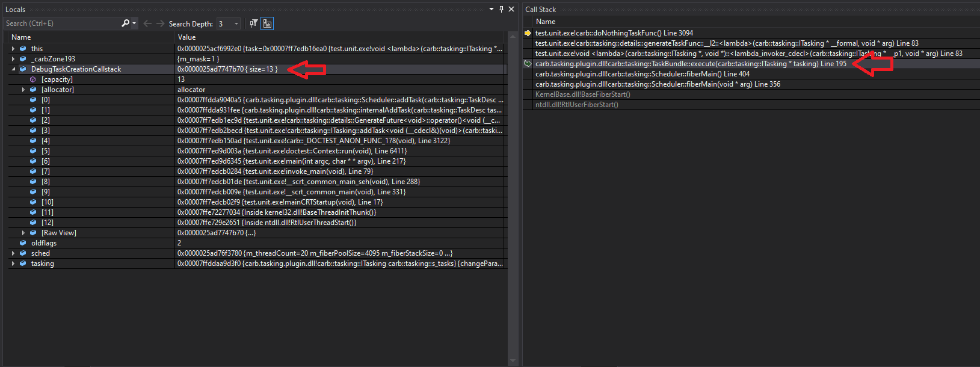Click the search magnifier icon in Locals

[x=125, y=23]
